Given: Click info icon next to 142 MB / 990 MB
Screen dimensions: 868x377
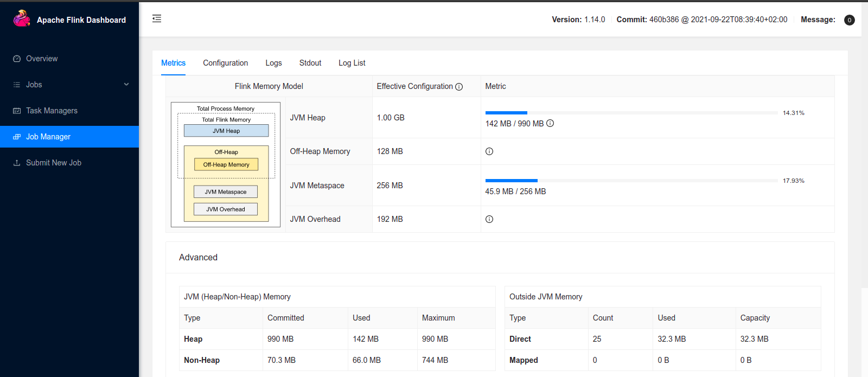Looking at the screenshot, I should [550, 123].
